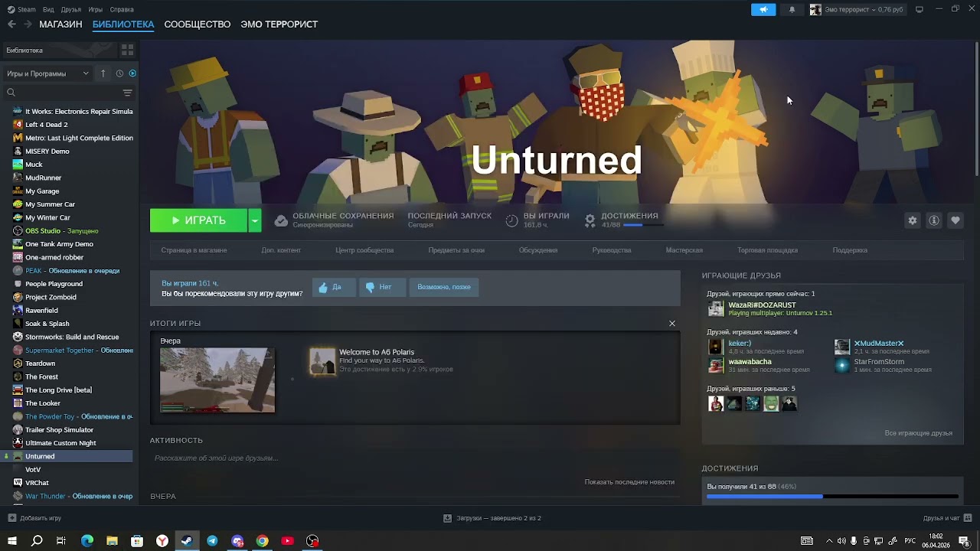The height and width of the screenshot is (551, 980).
Task: Launch Unturned with 'ИГРАТЬ' button
Action: click(x=199, y=220)
